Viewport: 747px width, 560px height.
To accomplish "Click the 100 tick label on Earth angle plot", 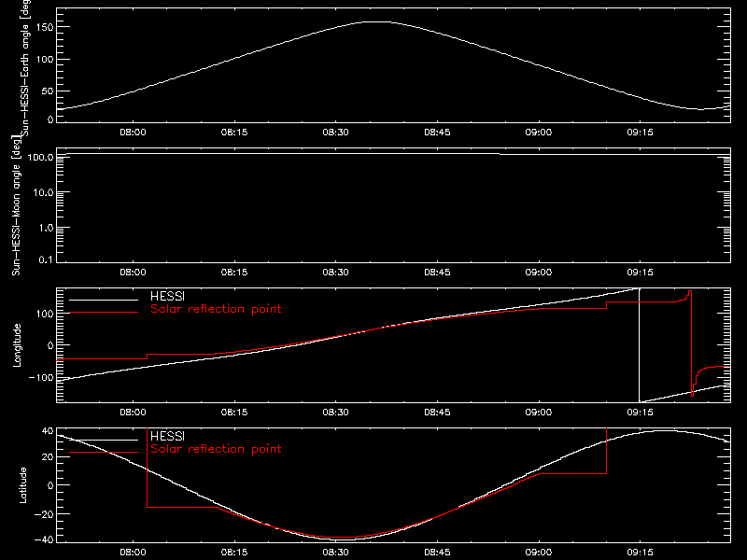I will 44,59.
